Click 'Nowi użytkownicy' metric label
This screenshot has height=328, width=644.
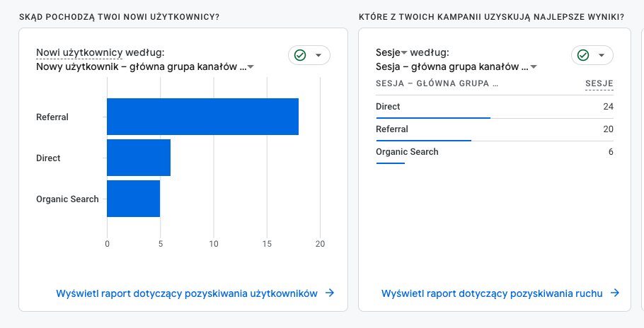[79, 52]
